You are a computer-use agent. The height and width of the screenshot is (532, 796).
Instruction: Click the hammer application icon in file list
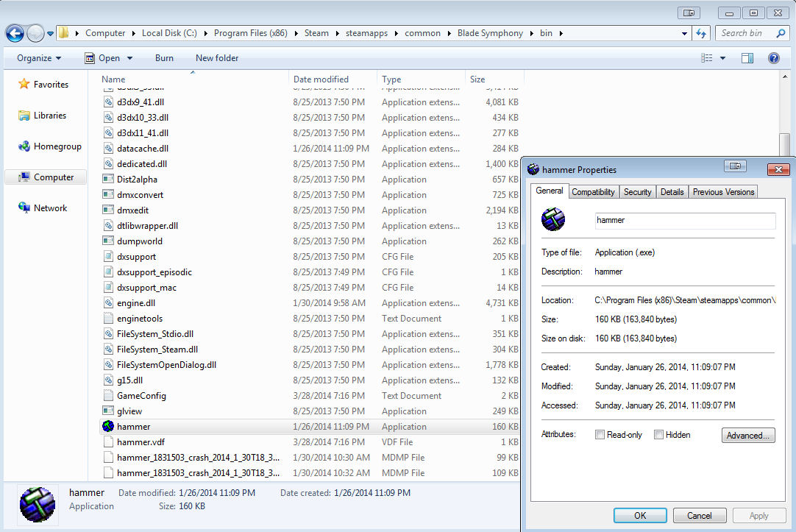coord(108,427)
